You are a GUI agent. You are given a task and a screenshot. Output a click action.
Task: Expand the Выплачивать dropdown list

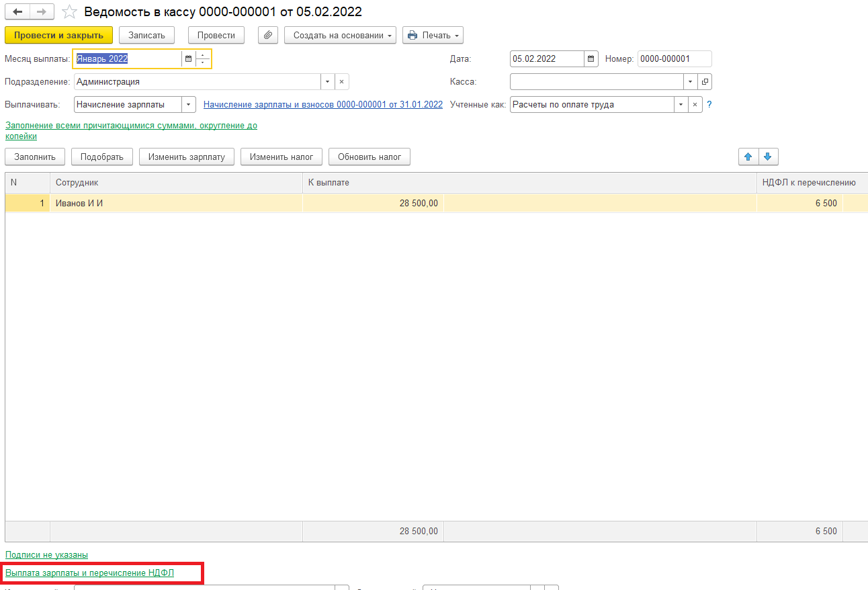pos(188,104)
